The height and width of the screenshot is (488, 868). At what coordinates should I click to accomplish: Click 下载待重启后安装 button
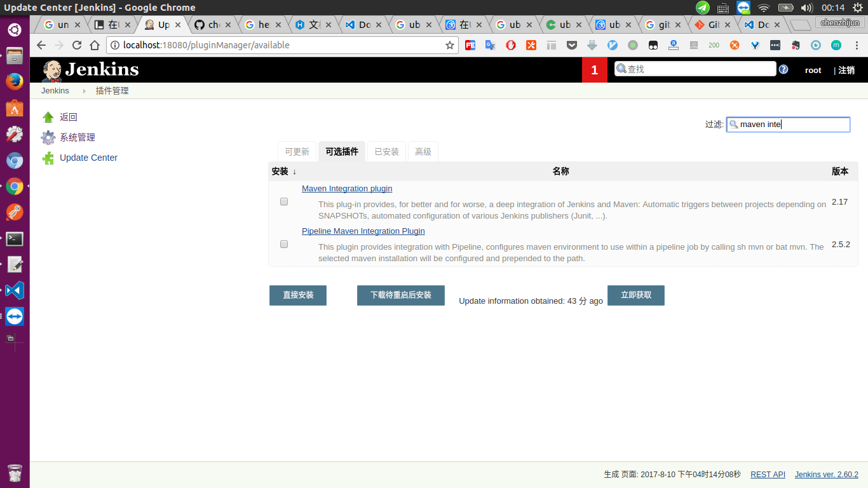point(400,295)
